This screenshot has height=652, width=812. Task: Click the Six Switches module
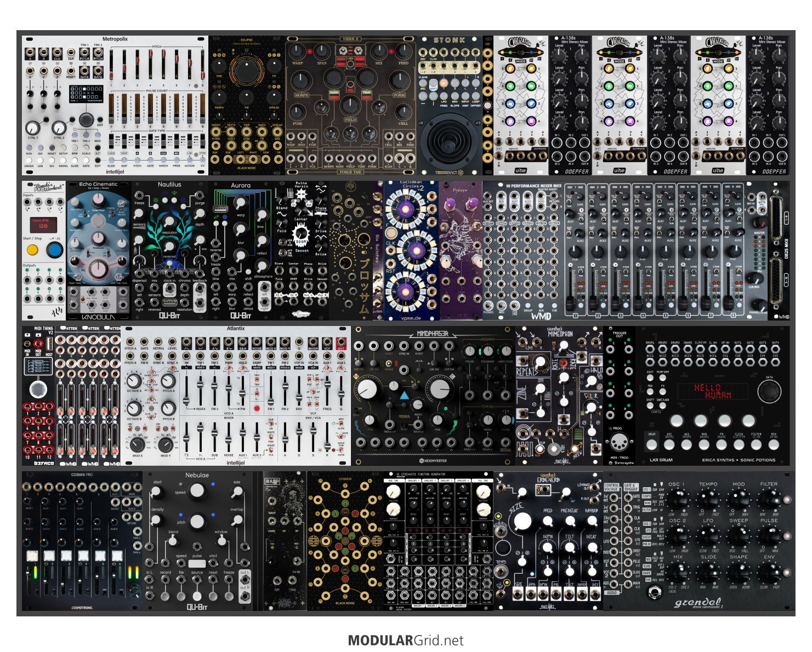(378, 251)
